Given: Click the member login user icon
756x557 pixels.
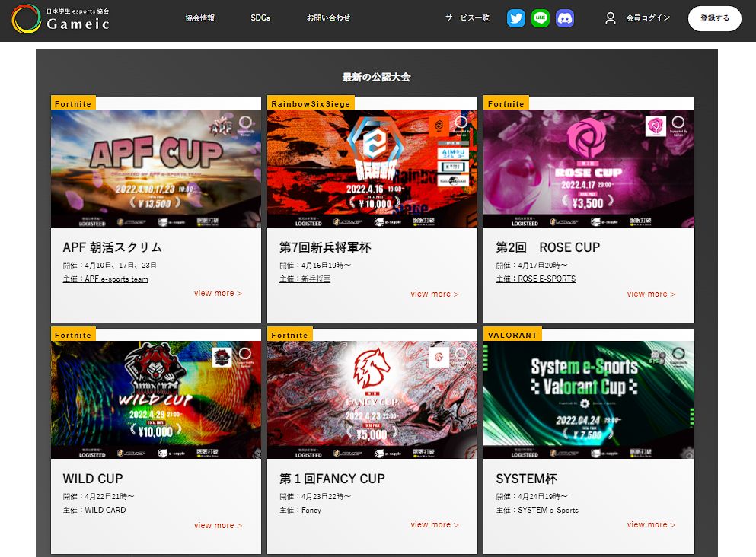Looking at the screenshot, I should [x=611, y=18].
